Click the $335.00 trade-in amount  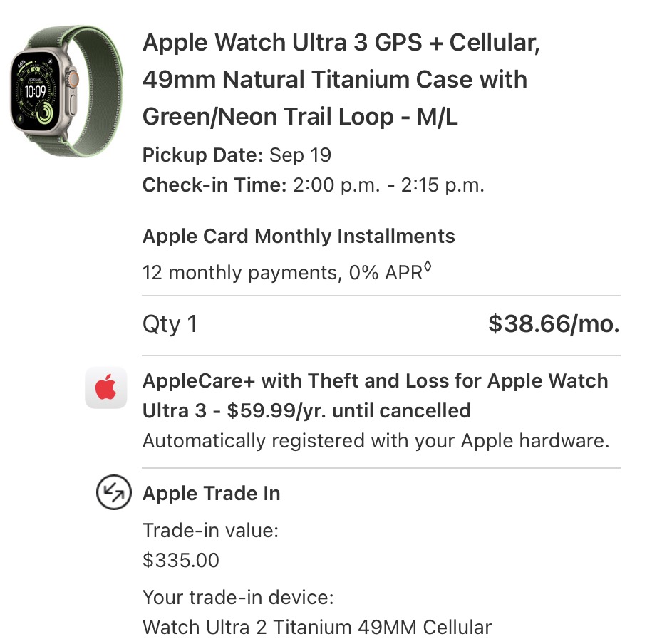pos(181,560)
